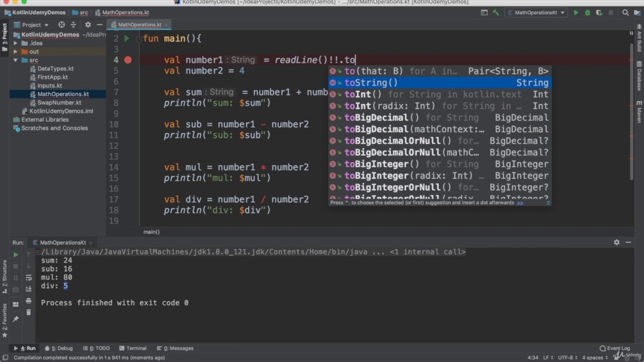Switch to MathOperations.kt editor tab
The width and height of the screenshot is (644, 362).
[139, 25]
